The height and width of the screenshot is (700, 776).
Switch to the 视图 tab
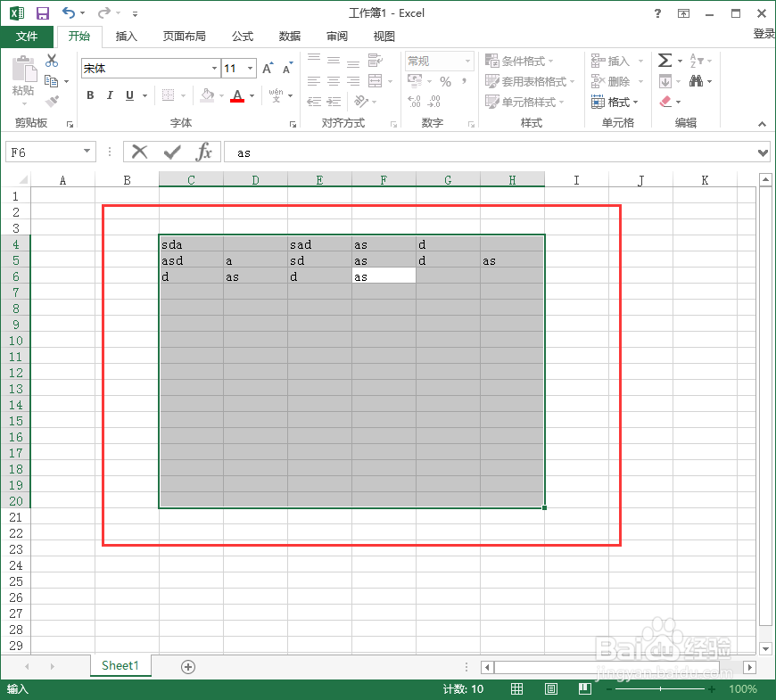[384, 36]
